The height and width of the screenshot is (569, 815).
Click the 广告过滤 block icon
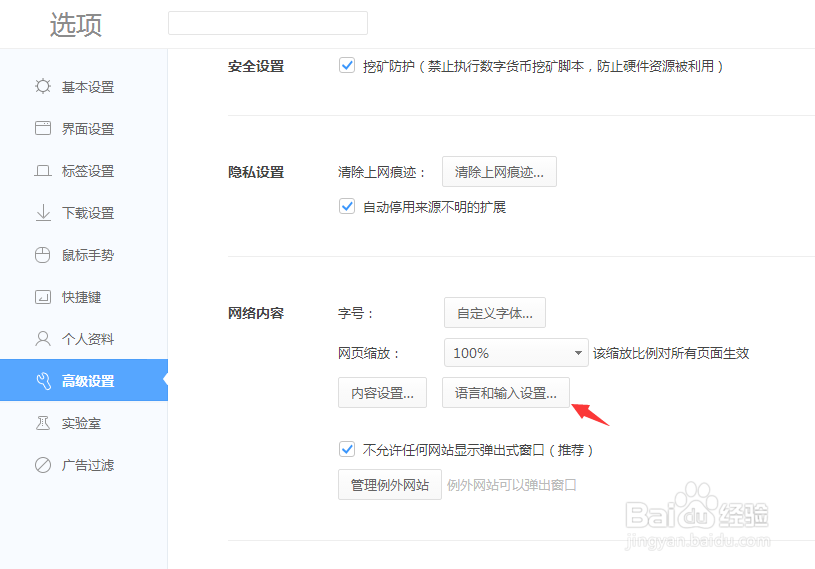[x=43, y=465]
